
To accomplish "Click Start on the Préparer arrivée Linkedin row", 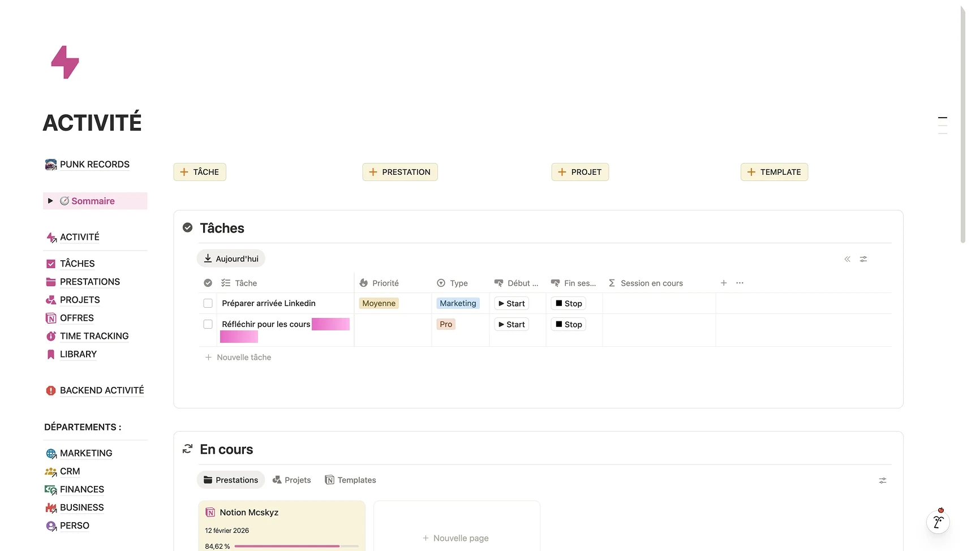I will pyautogui.click(x=511, y=303).
